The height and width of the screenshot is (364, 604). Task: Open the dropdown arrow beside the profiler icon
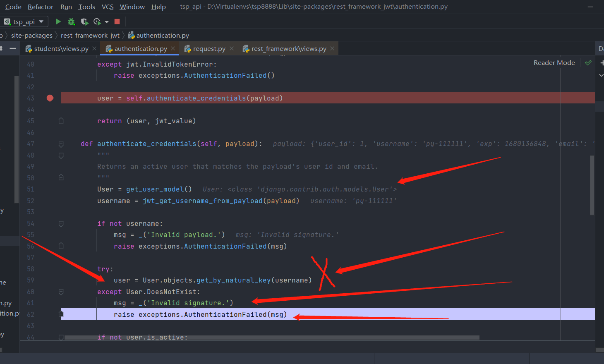pos(107,22)
